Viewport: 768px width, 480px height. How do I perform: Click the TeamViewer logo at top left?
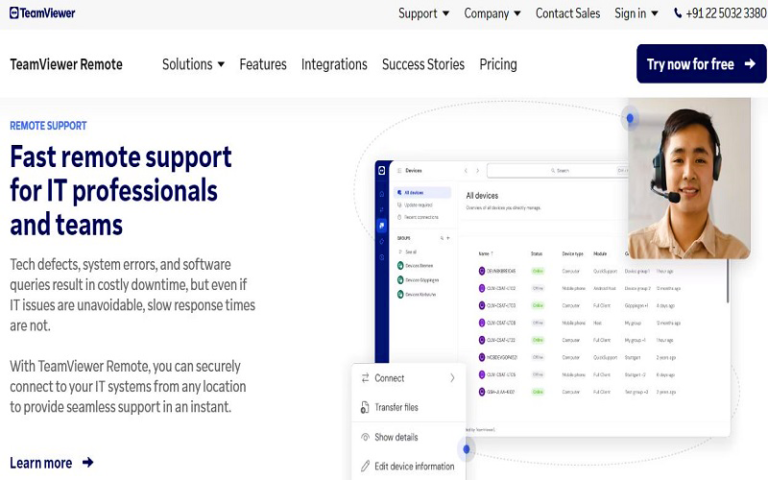[x=42, y=13]
